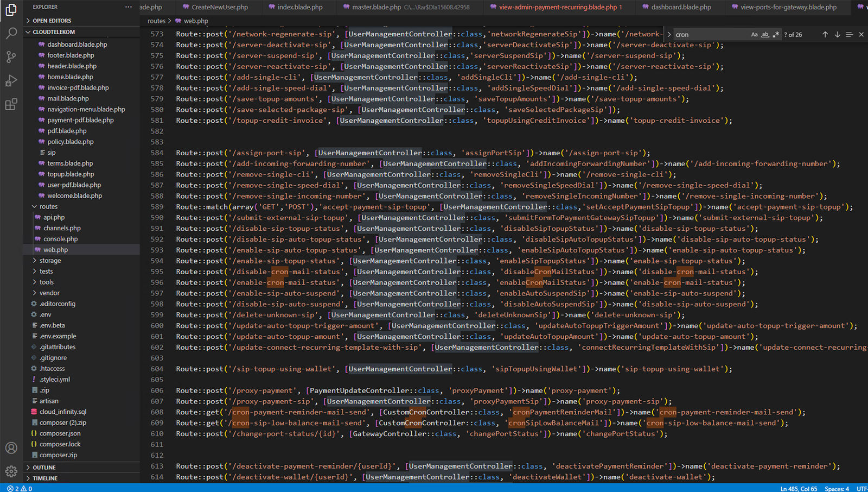The image size is (868, 492).
Task: Expand replace mode chevron in find widget
Action: [669, 34]
